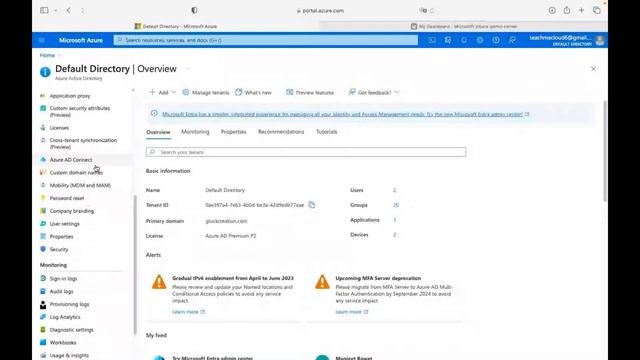
Task: Open Custom security attributes (Preview)
Action: tap(80, 111)
